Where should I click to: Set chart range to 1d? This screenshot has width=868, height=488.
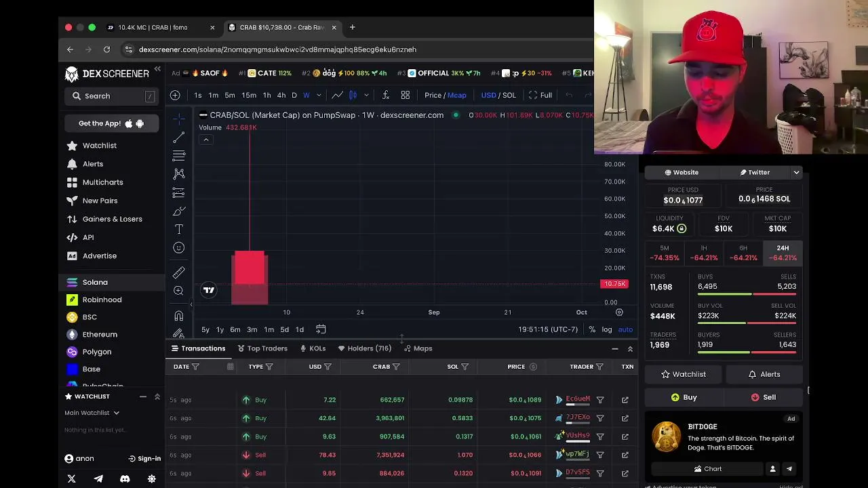(x=300, y=329)
